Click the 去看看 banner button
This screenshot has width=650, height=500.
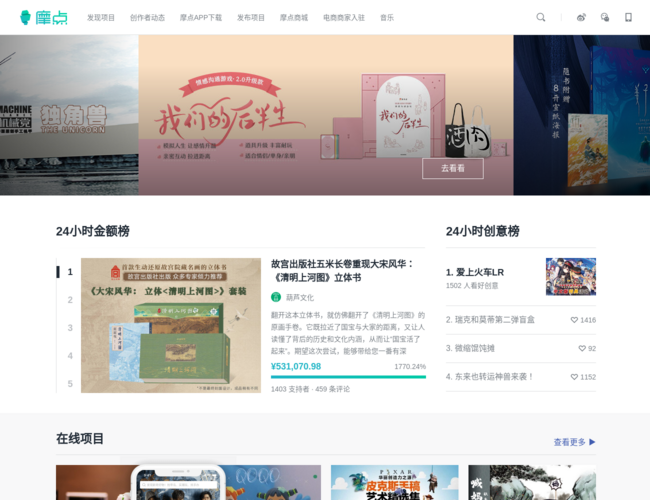coord(453,168)
